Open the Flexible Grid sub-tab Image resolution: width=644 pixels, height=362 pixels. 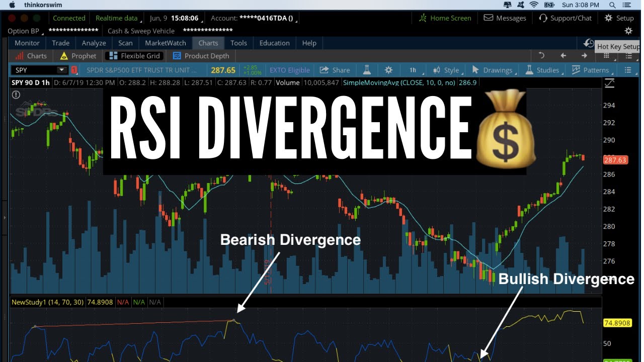[x=134, y=56]
